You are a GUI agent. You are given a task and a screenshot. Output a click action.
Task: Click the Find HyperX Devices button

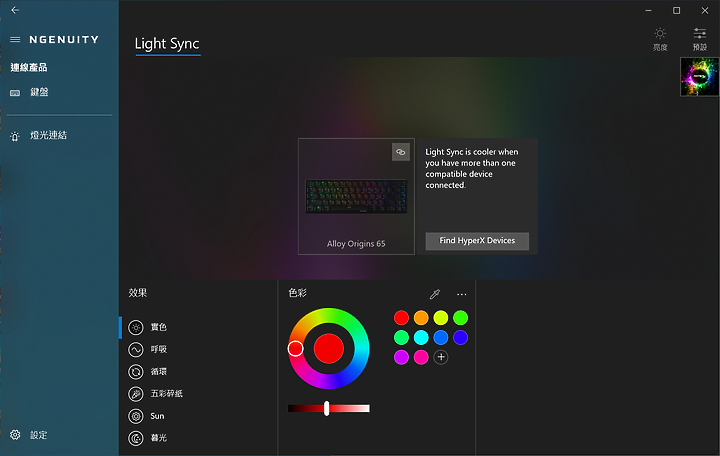coord(477,241)
